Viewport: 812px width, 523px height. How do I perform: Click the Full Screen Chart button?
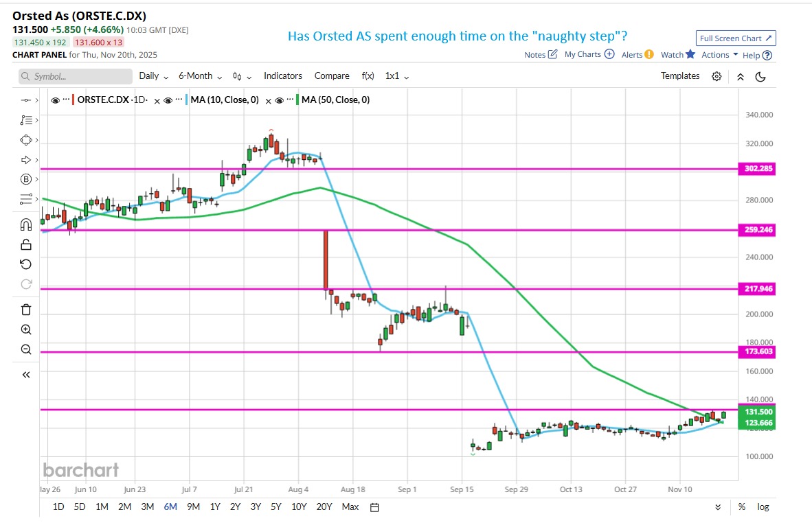coord(736,38)
